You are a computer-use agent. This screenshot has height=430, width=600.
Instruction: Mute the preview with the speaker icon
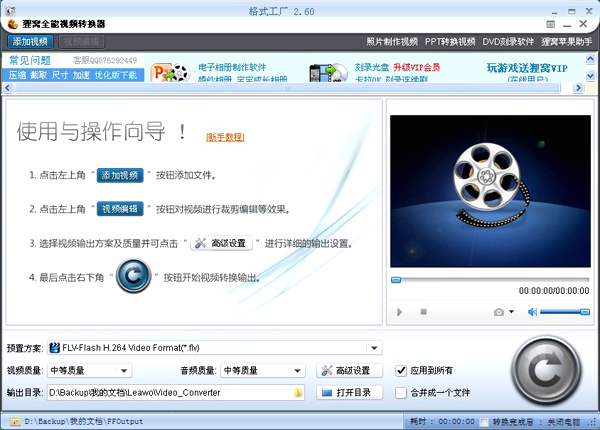pyautogui.click(x=532, y=312)
